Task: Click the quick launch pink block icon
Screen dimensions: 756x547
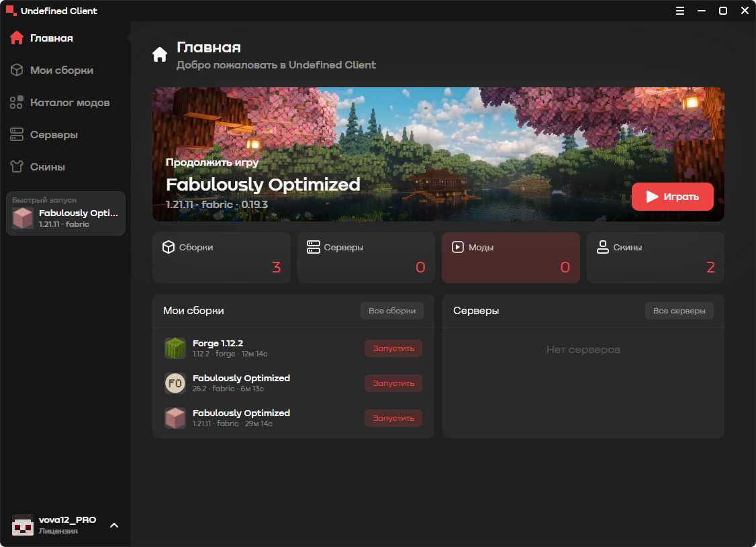Action: pos(23,218)
